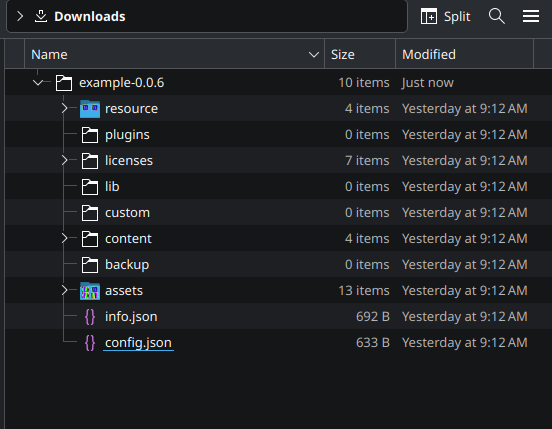The height and width of the screenshot is (429, 552).
Task: Click the '10 items' size cell
Action: click(364, 83)
